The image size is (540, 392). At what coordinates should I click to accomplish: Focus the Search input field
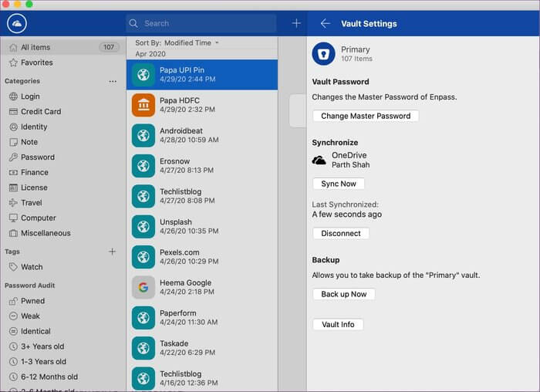click(x=201, y=23)
